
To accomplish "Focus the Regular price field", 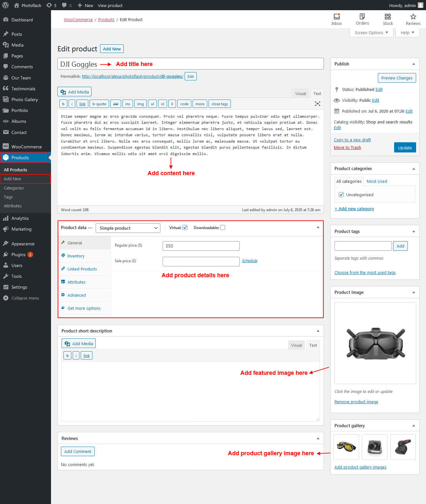I will click(201, 246).
